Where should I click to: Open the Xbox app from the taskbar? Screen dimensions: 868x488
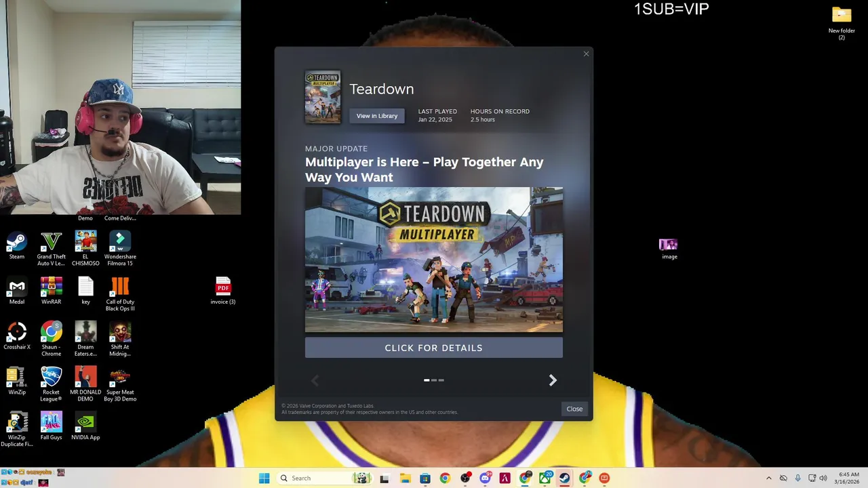[545, 479]
